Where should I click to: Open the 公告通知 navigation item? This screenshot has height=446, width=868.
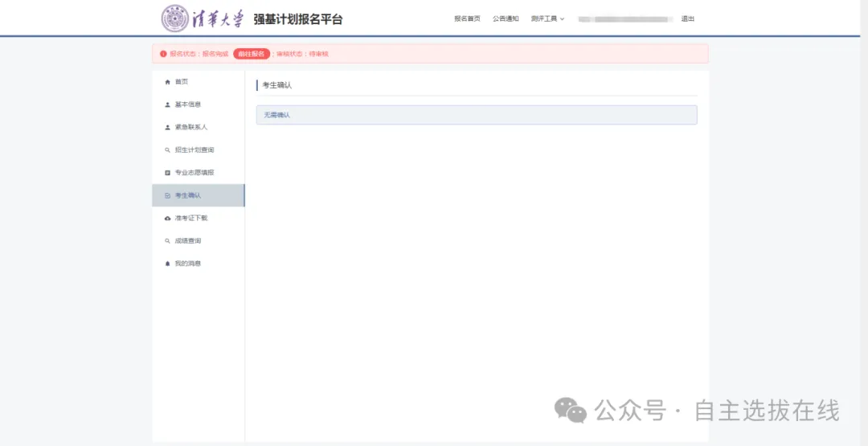click(506, 18)
